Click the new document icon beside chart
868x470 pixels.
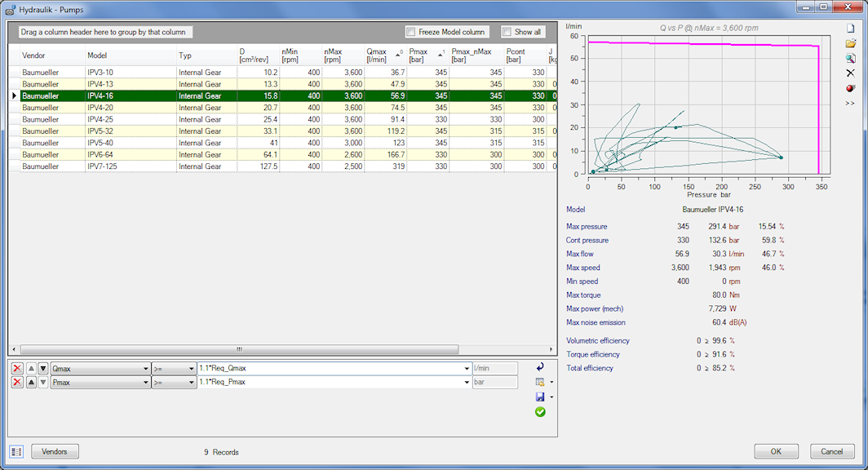pos(850,29)
